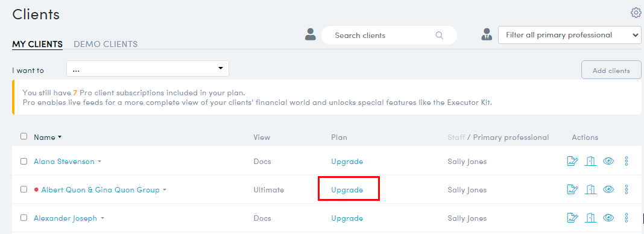Select the My Clients tab
The width and height of the screenshot is (644, 234).
pyautogui.click(x=37, y=44)
